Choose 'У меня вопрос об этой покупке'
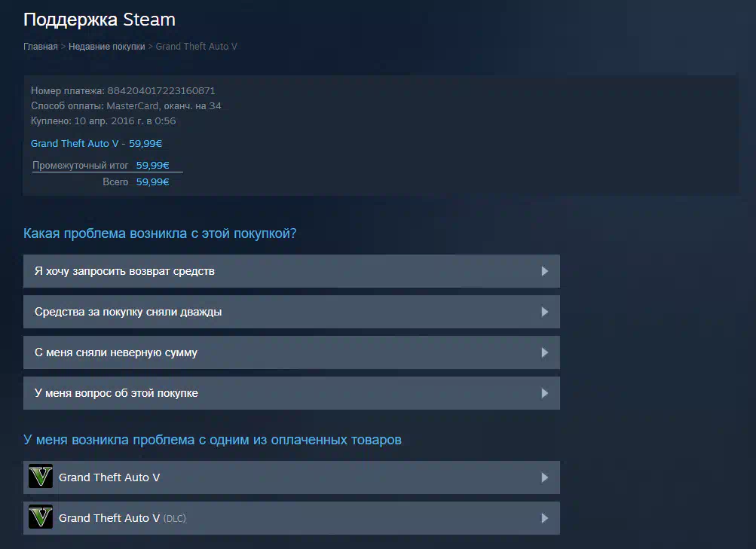 pyautogui.click(x=291, y=393)
